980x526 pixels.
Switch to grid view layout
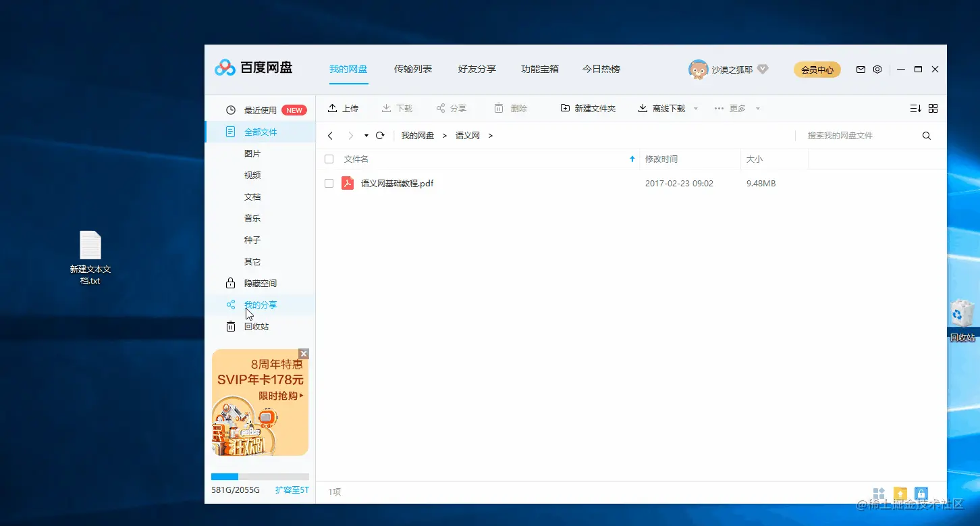[x=933, y=108]
